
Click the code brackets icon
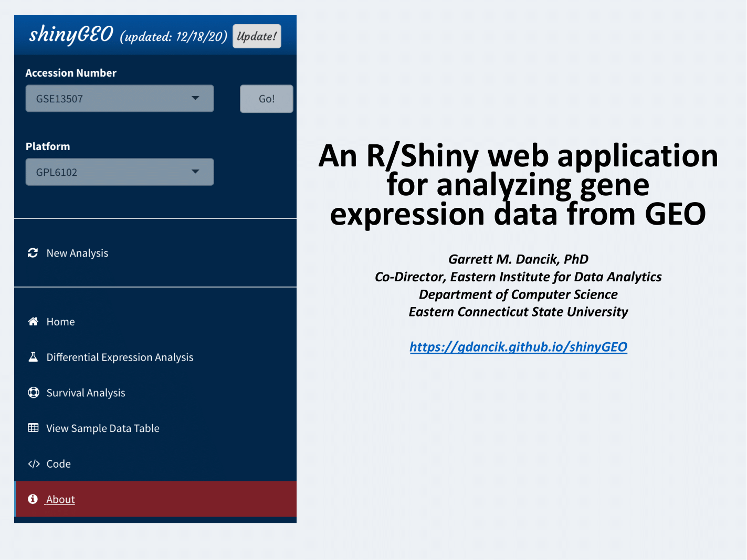click(x=34, y=464)
